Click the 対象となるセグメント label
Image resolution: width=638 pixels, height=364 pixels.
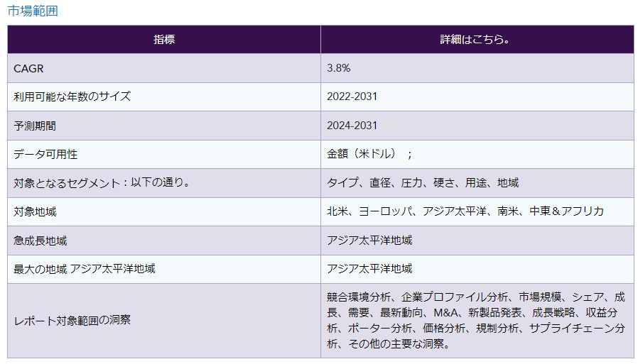(102, 183)
